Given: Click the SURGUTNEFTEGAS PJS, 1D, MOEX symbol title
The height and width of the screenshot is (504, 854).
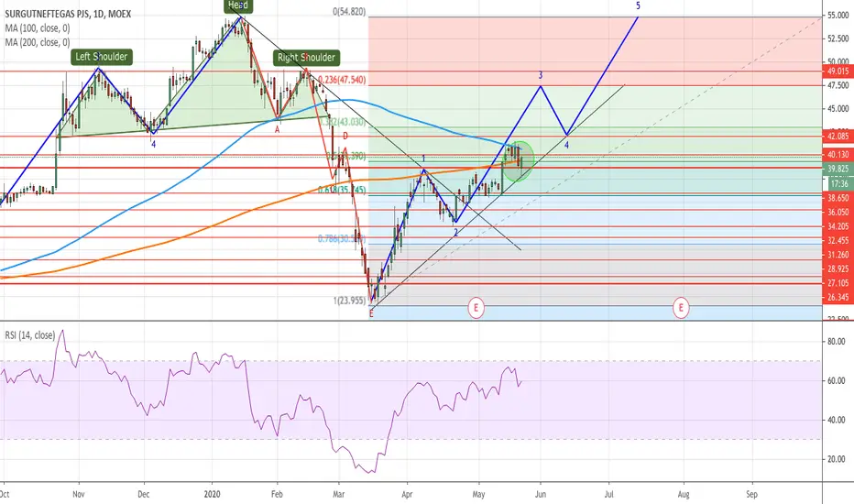Looking at the screenshot, I should pos(68,14).
